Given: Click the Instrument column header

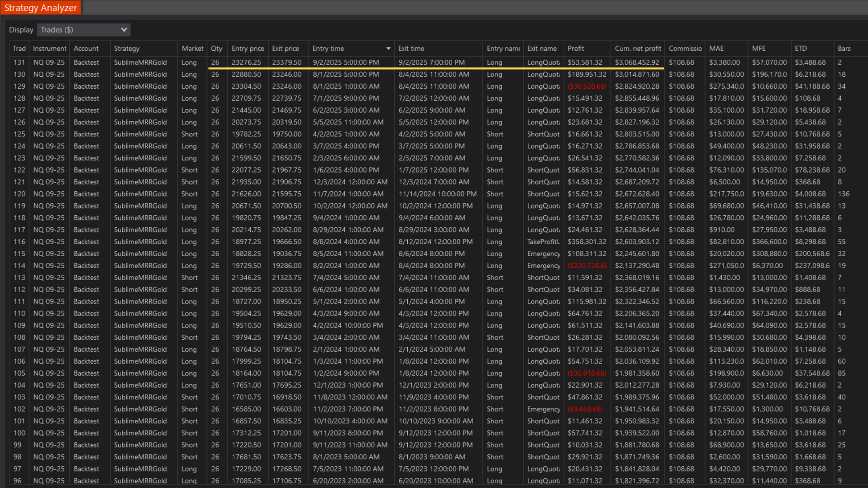Looking at the screenshot, I should click(x=49, y=49).
